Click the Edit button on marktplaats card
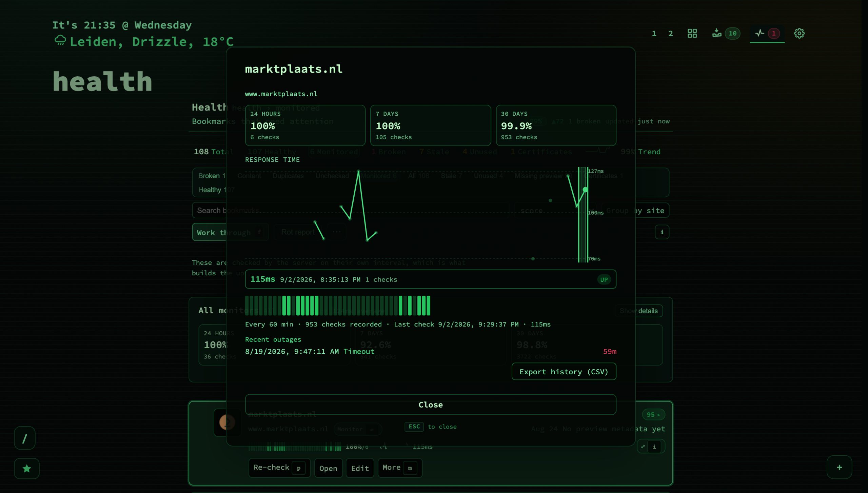 [x=360, y=468]
